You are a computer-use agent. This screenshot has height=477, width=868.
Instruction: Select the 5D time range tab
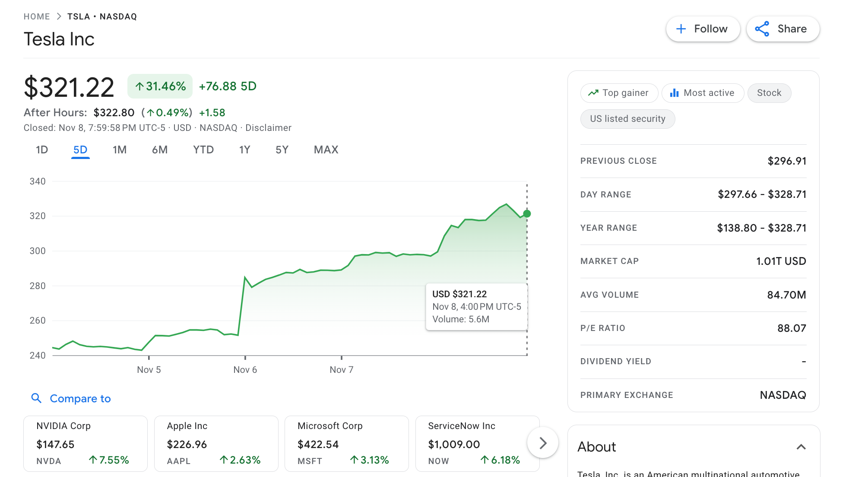point(80,150)
